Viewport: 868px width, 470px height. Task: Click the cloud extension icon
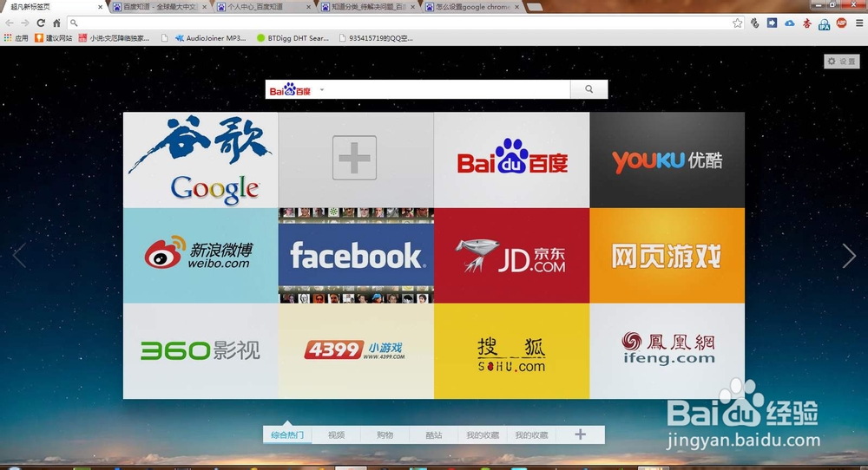click(x=789, y=23)
